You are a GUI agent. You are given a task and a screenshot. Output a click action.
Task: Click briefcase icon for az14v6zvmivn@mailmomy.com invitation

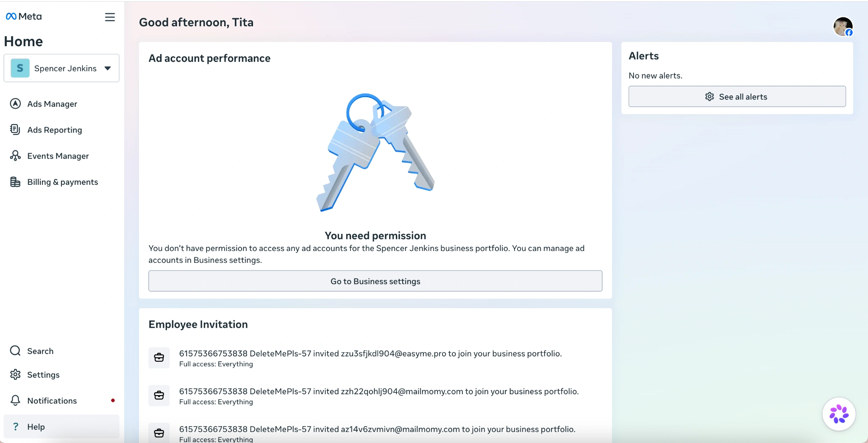coord(159,433)
